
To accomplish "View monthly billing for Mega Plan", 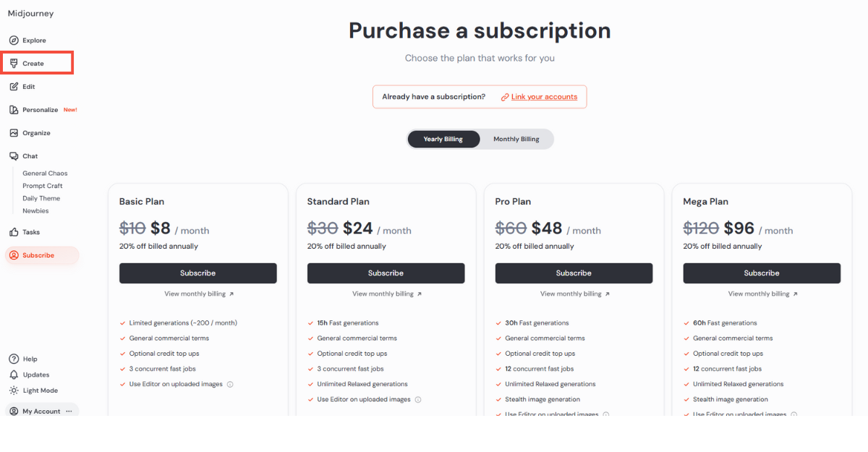I will [x=761, y=294].
